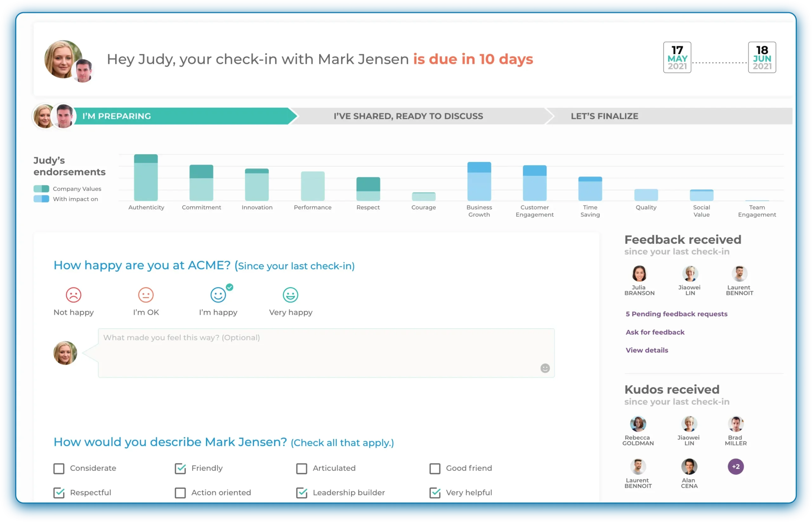This screenshot has width=812, height=522.
Task: Select Alan Cena's avatar under Kudos received
Action: [x=689, y=467]
